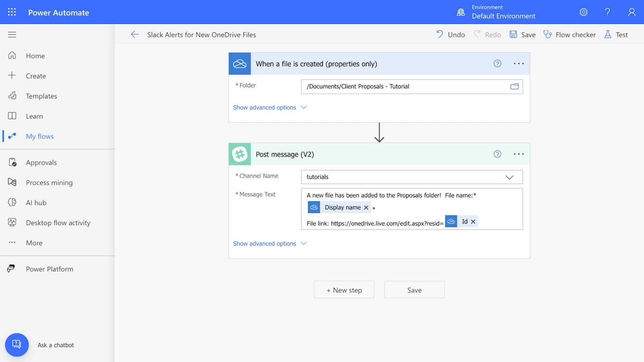Show advanced options for Post message action
This screenshot has height=362, width=644.
(x=270, y=243)
